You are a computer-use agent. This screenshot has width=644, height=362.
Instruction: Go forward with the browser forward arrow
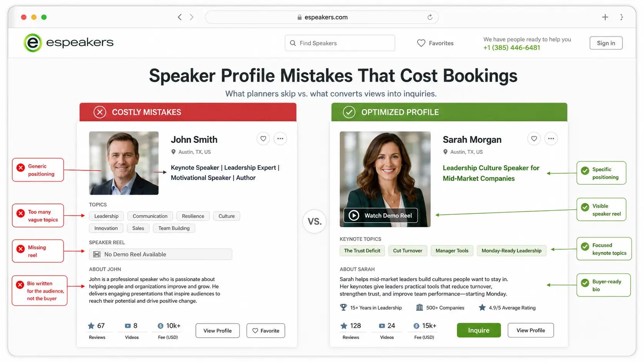click(191, 17)
